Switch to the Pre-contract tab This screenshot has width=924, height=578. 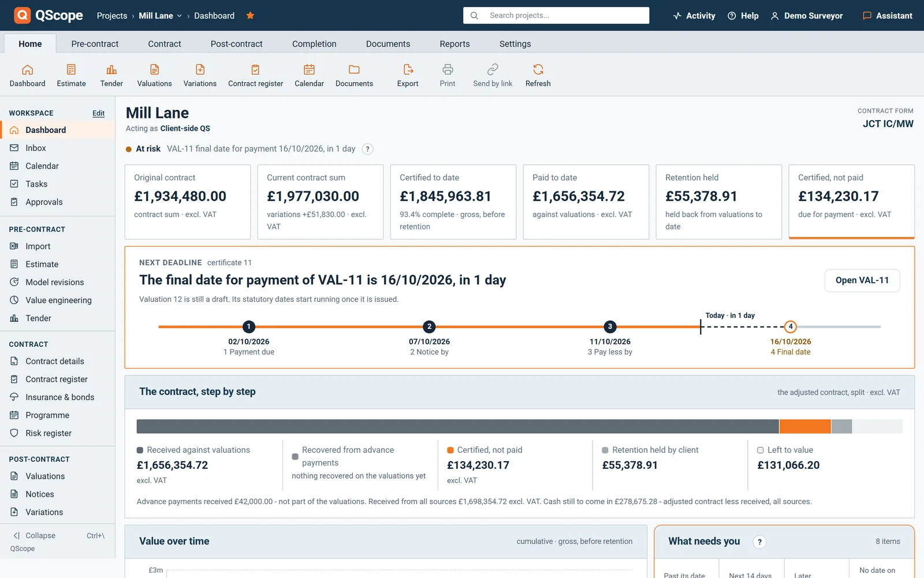95,44
